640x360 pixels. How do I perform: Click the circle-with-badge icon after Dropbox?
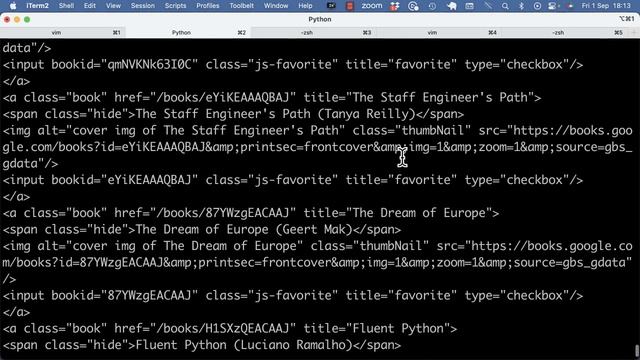[413, 6]
